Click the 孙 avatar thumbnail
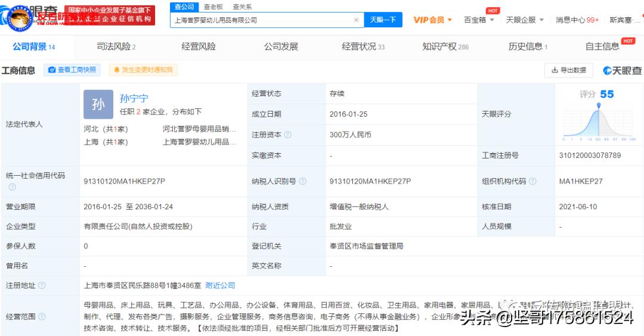 click(98, 105)
